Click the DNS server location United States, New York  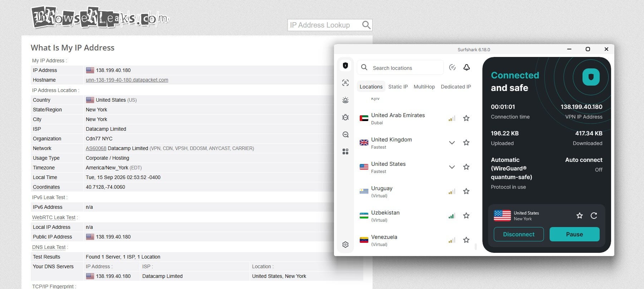(279, 276)
